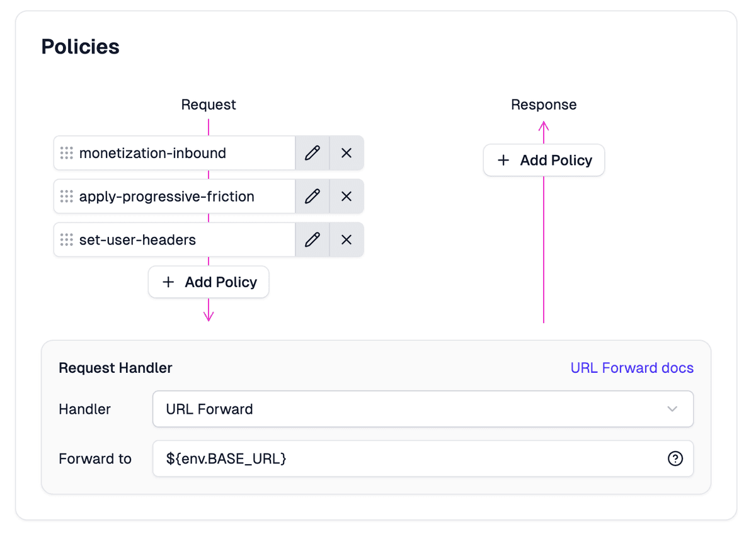The image size is (756, 536).
Task: Add a new Request policy
Action: tap(209, 282)
